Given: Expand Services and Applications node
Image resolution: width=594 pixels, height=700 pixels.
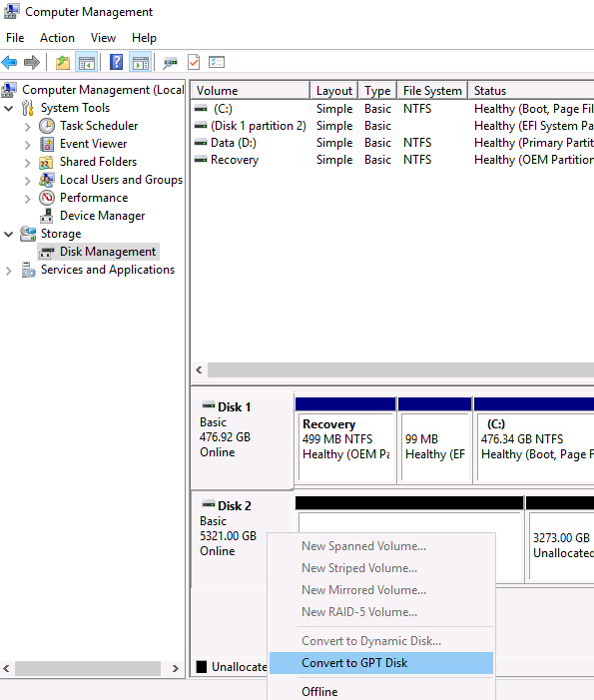Looking at the screenshot, I should tap(8, 271).
